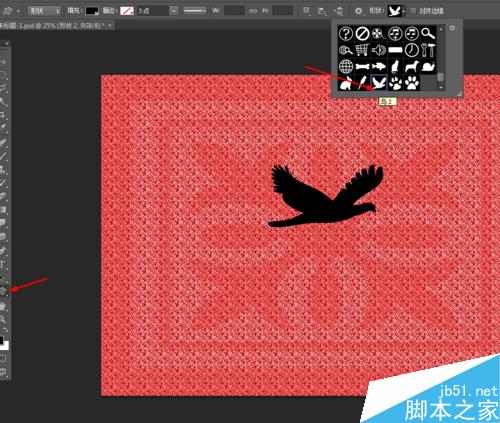Click the shape picker scrollbar thumb

[x=441, y=77]
